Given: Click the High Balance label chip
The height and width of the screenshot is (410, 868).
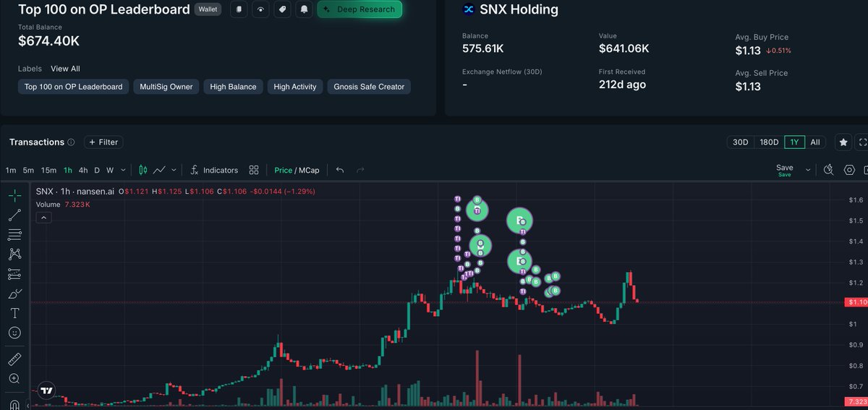Looking at the screenshot, I should pyautogui.click(x=233, y=87).
